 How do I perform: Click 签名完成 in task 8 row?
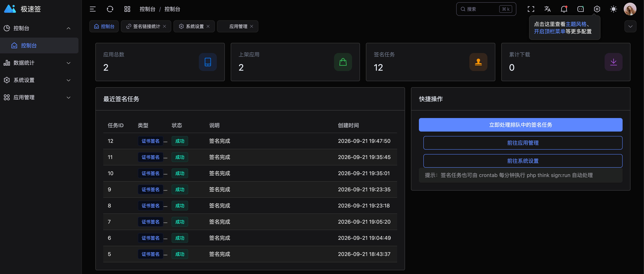(x=219, y=205)
